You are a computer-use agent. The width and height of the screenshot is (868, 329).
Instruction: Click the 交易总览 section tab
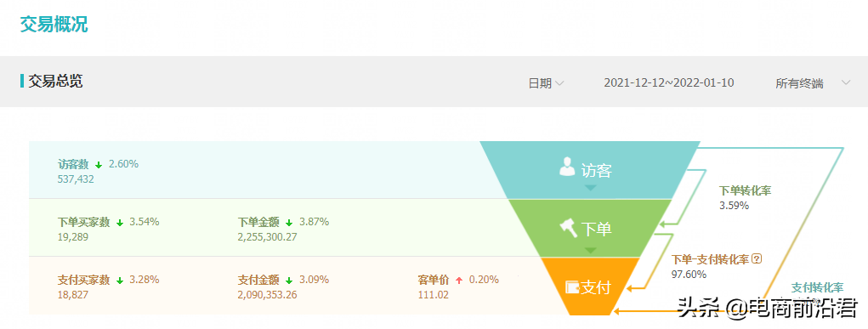coord(55,82)
